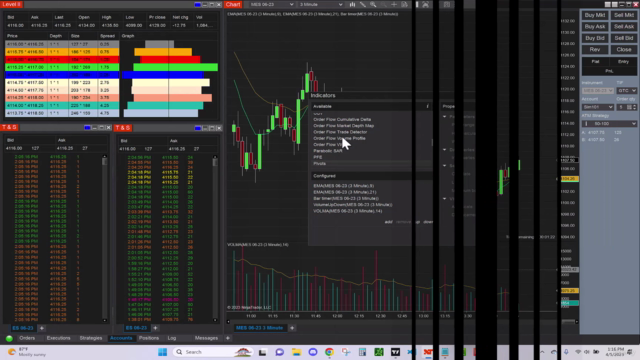640x360 pixels.
Task: Select MES 06-23 3 Minute chart tab
Action: point(259,328)
